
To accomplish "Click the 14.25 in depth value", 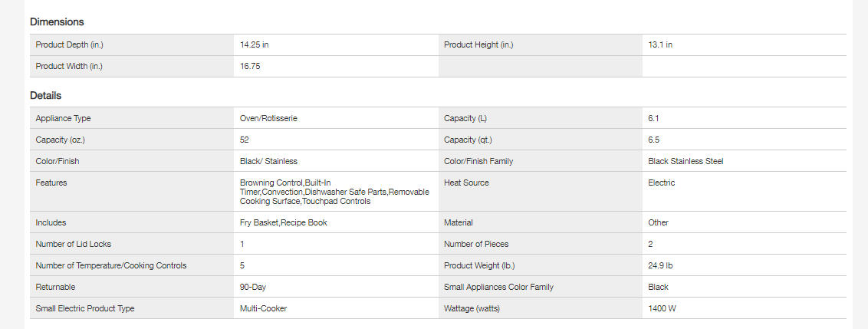I will (x=254, y=45).
